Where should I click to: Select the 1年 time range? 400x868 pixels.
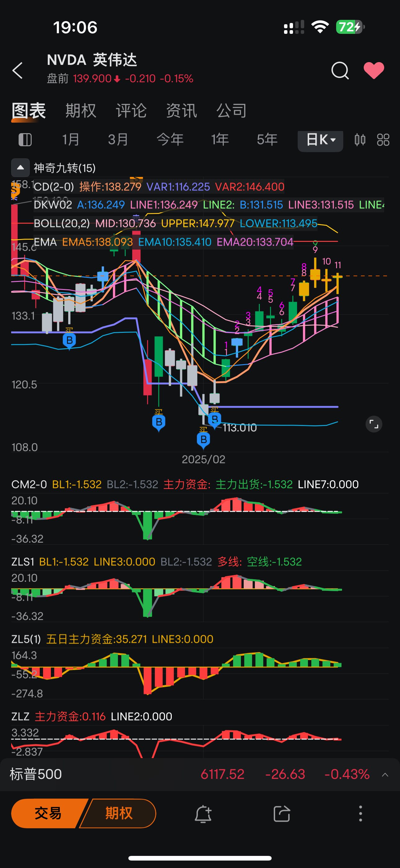click(x=220, y=139)
